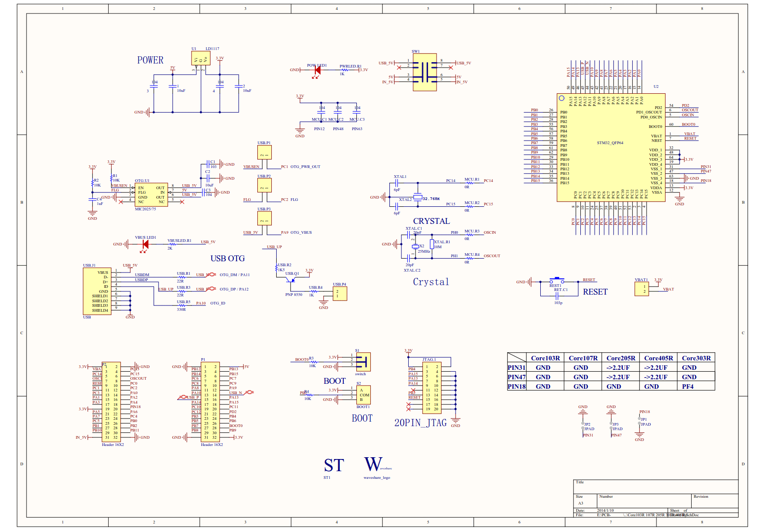Select the STM32_QFP64 microcontroller body

click(x=611, y=147)
